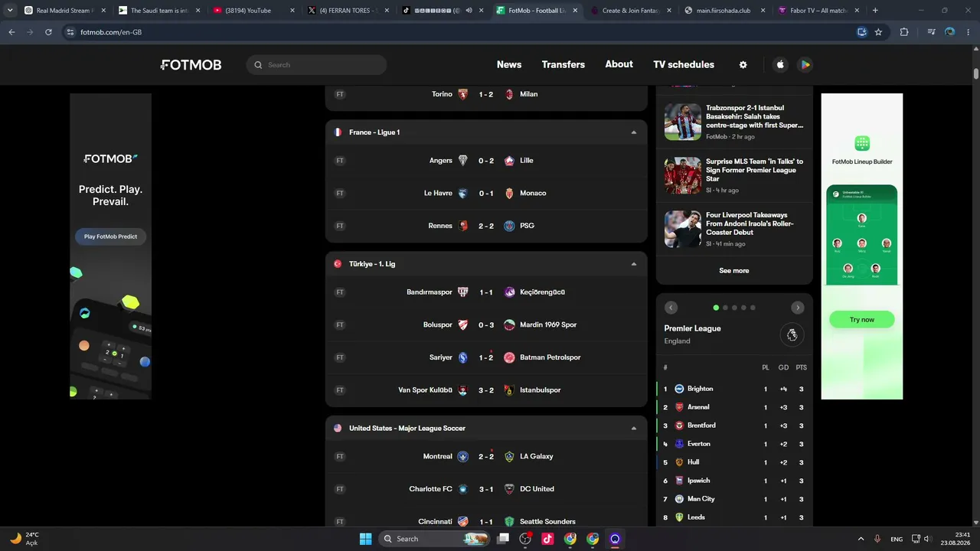
Task: Mute the TikTok tab audio icon
Action: (469, 11)
